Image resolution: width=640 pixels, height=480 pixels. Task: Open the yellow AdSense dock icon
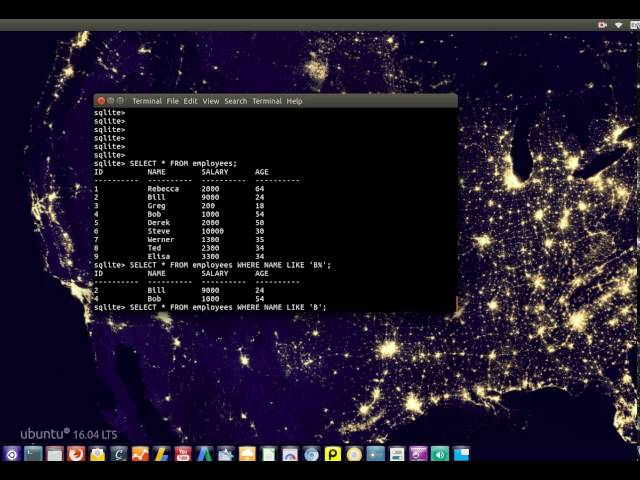coord(162,454)
